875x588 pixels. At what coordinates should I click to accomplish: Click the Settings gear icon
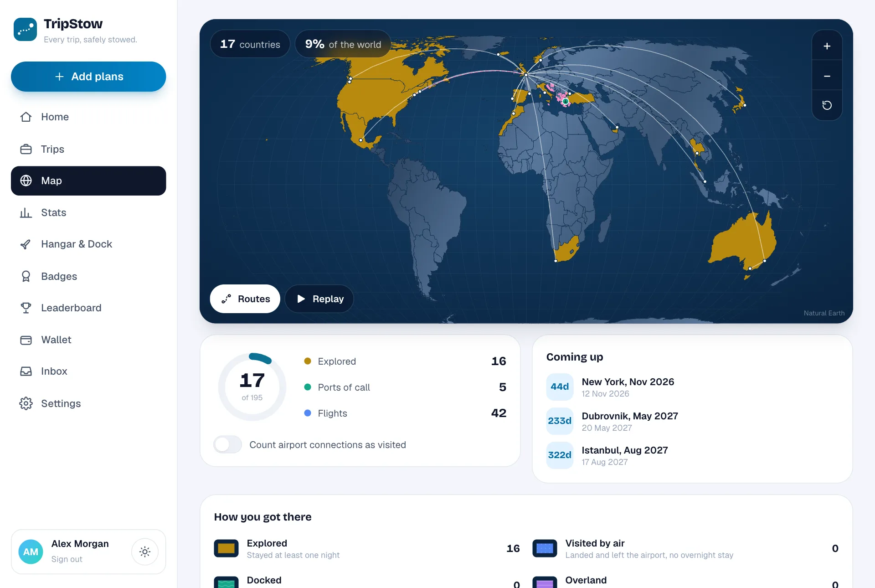coord(26,403)
